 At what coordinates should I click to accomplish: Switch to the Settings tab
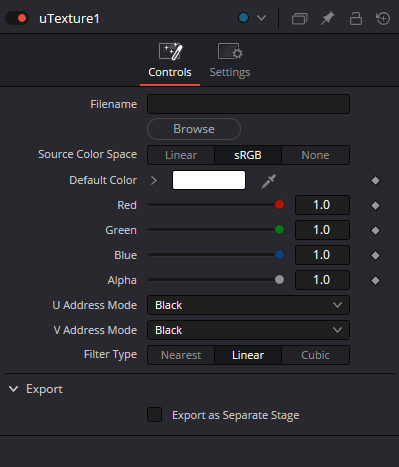pyautogui.click(x=230, y=61)
